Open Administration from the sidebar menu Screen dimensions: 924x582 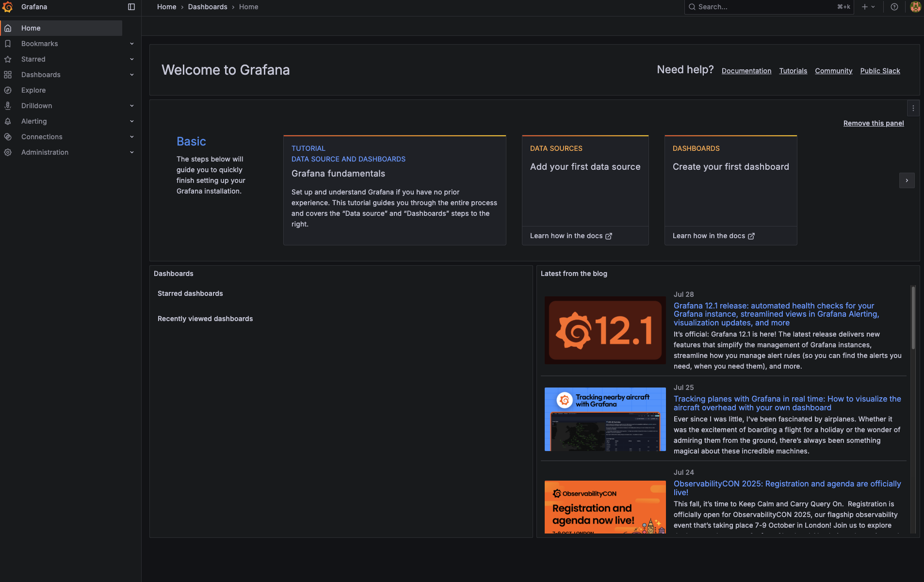click(x=45, y=152)
